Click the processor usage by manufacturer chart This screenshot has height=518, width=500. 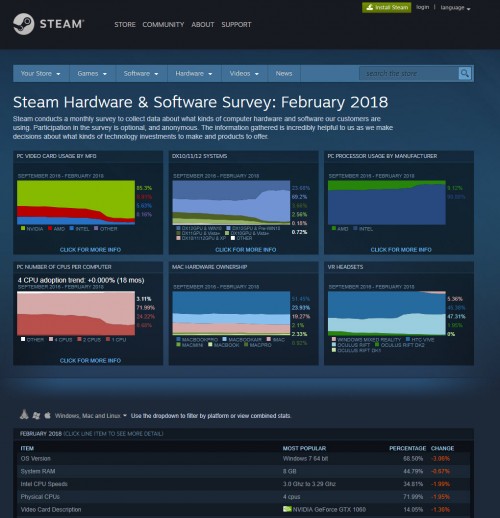(387, 202)
